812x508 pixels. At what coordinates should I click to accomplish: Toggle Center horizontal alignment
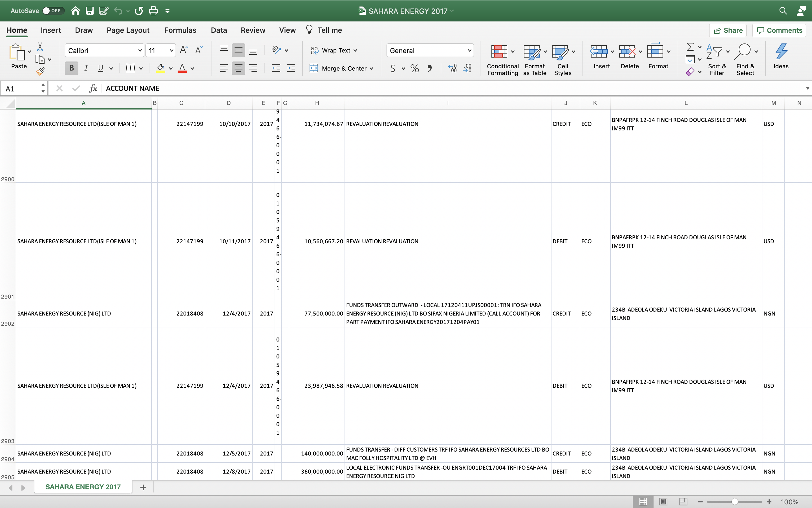point(238,68)
